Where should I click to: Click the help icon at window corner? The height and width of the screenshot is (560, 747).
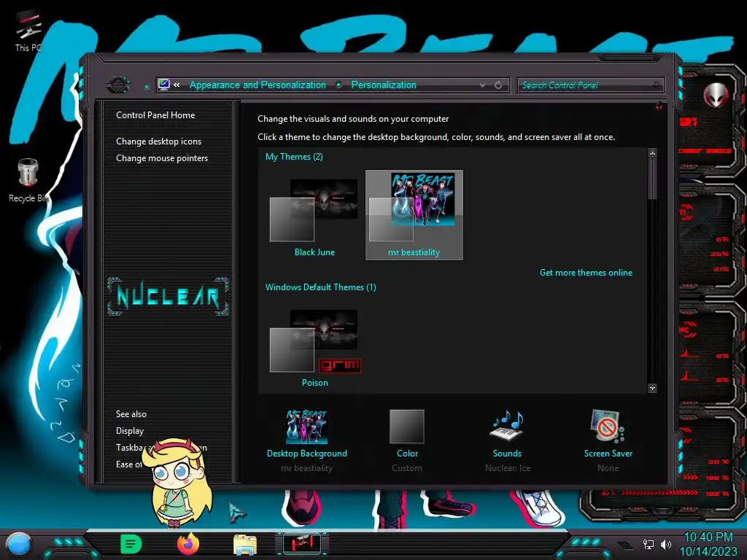tap(659, 106)
